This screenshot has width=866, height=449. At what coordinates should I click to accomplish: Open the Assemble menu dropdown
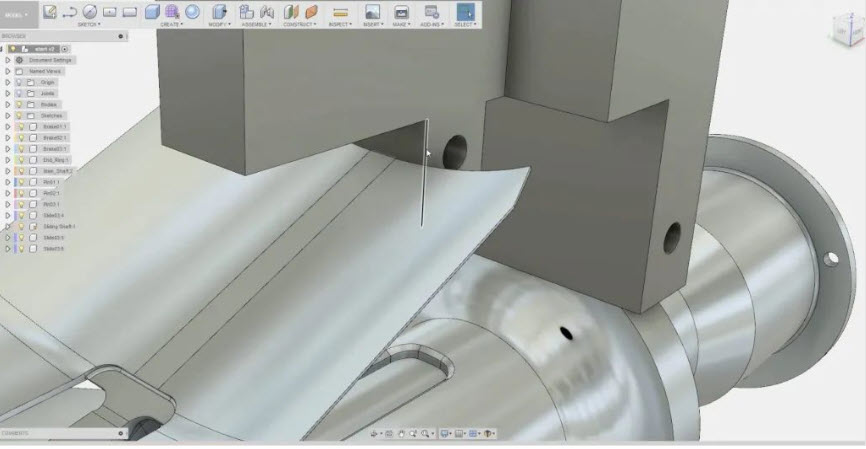[255, 24]
